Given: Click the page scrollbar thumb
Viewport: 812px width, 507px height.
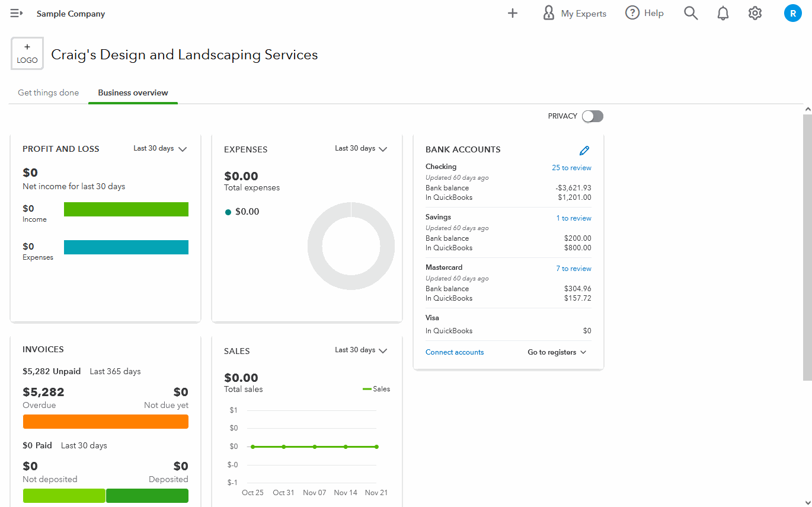Looking at the screenshot, I should [807, 247].
